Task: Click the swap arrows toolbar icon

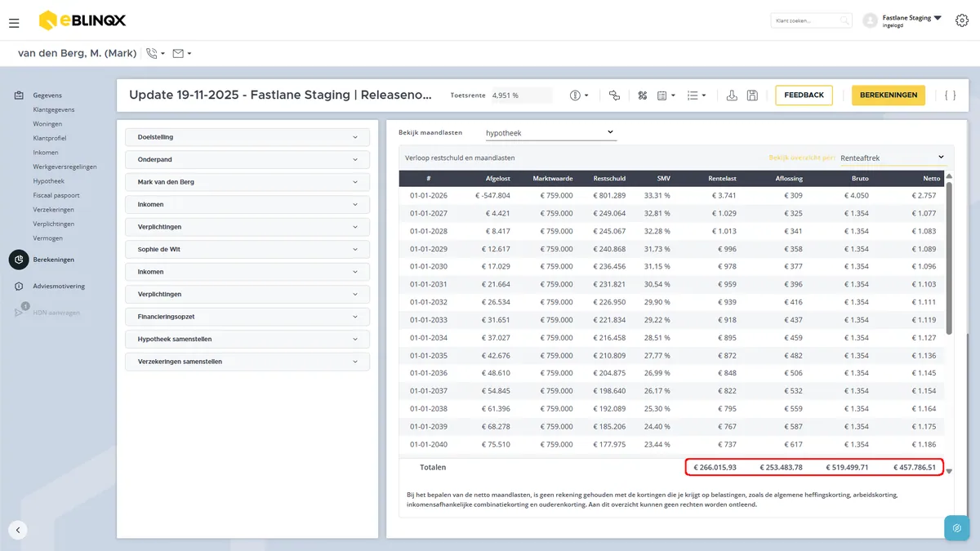Action: point(615,96)
